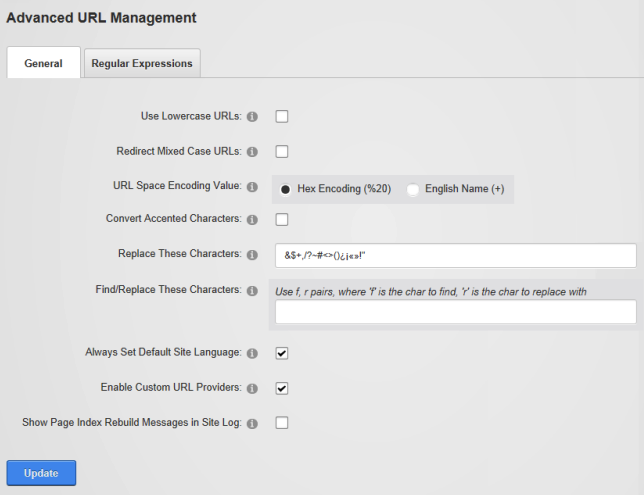
Task: Click info icon for Replace These Characters
Action: pos(252,255)
